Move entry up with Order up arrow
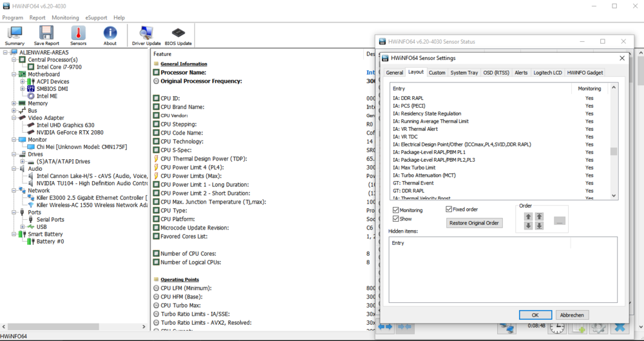 528,217
